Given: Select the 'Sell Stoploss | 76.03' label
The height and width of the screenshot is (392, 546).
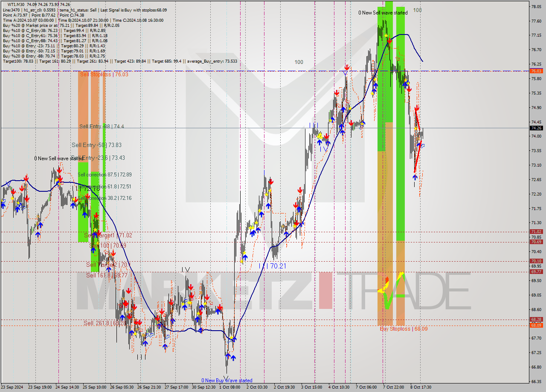Looking at the screenshot, I should [x=104, y=74].
